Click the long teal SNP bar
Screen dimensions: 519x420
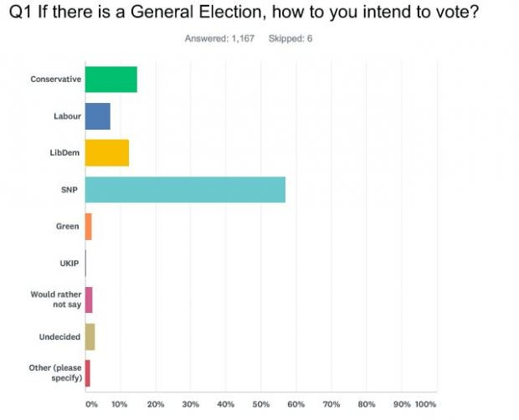click(x=185, y=190)
